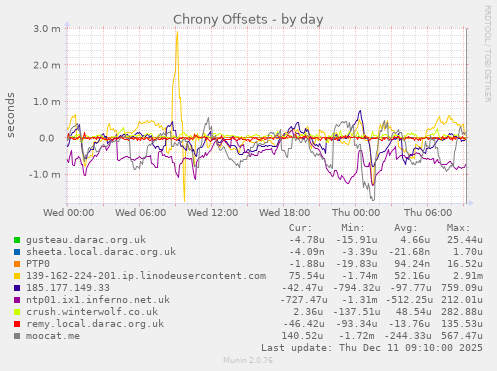Click the Thu 06:00 x-axis label
The image size is (497, 371).
tap(428, 213)
